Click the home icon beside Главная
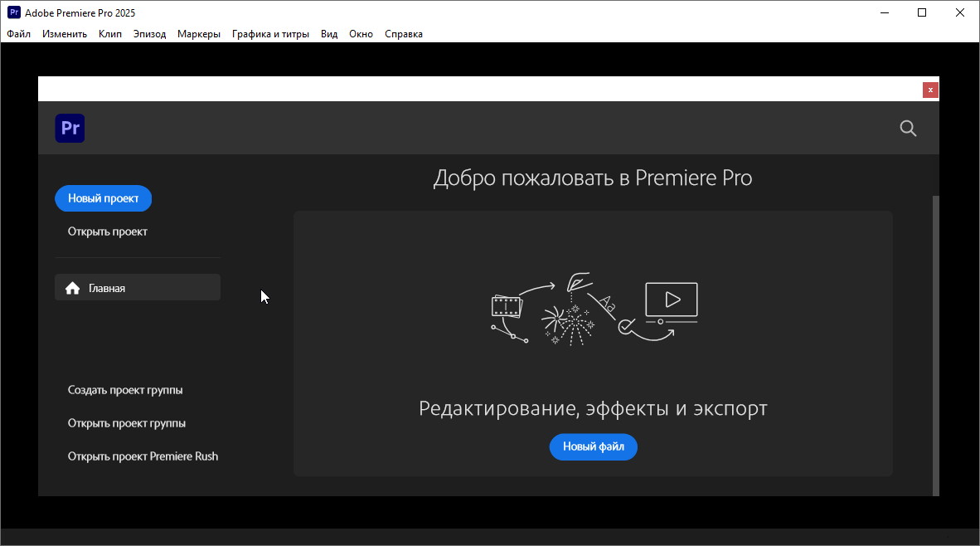 (72, 288)
